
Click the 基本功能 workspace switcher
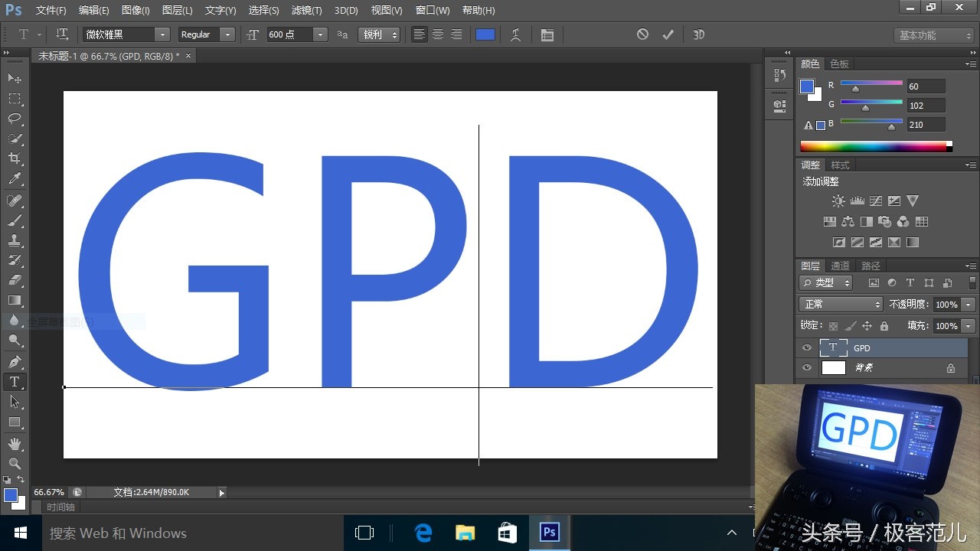coord(934,35)
